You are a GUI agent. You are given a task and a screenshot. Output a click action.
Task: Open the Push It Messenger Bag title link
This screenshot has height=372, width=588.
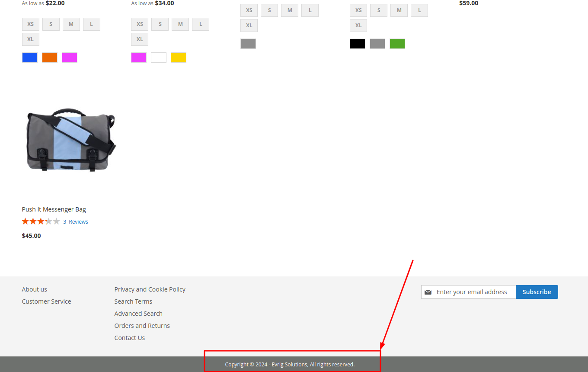pos(54,209)
